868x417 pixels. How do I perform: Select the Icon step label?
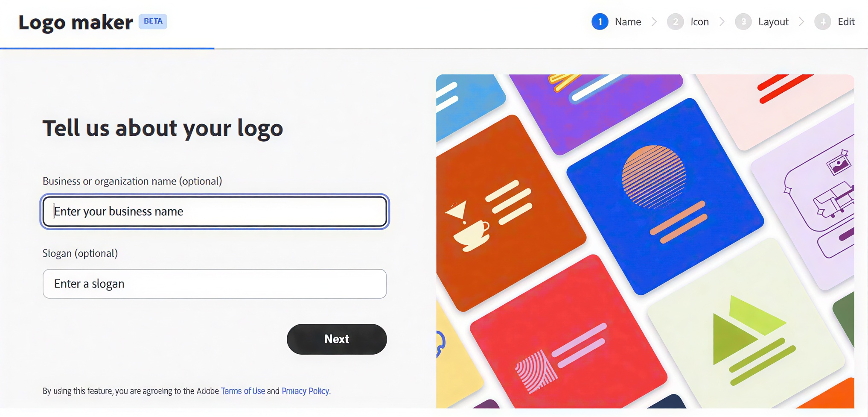point(699,22)
